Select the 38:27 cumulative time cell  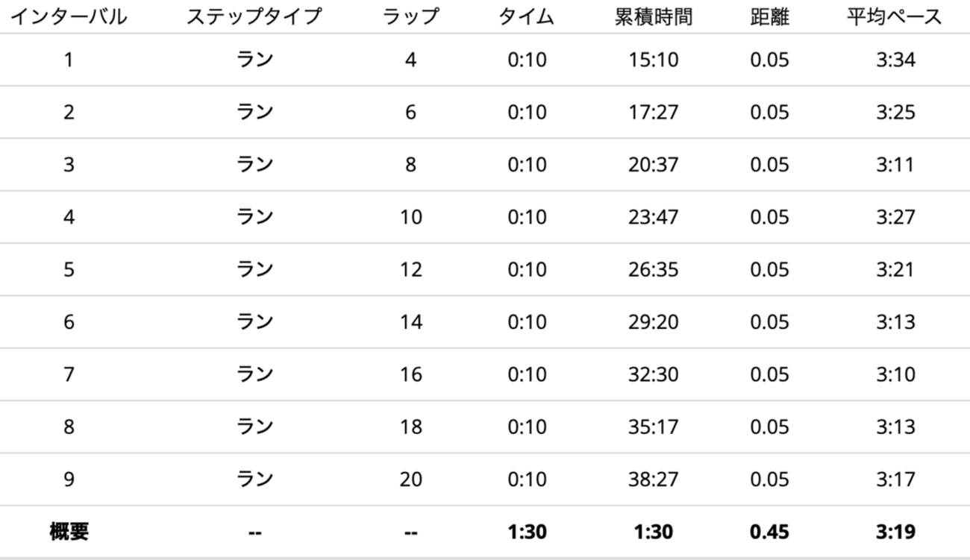[653, 479]
